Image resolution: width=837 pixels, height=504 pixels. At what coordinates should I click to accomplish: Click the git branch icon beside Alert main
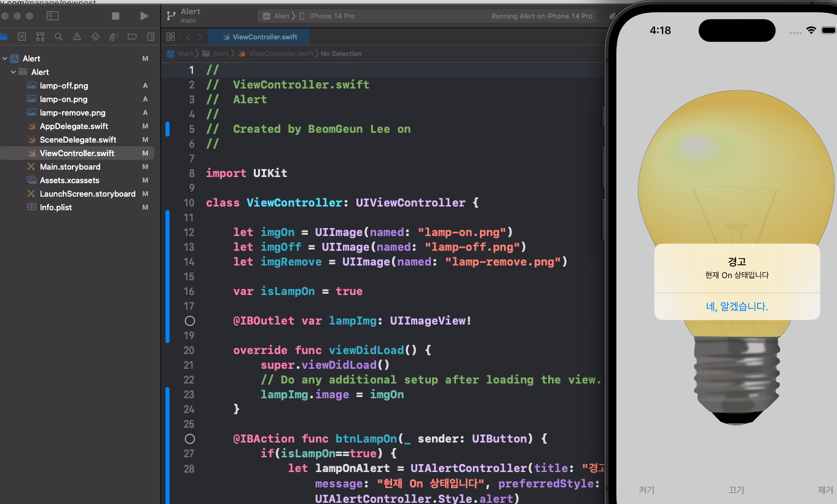[170, 16]
